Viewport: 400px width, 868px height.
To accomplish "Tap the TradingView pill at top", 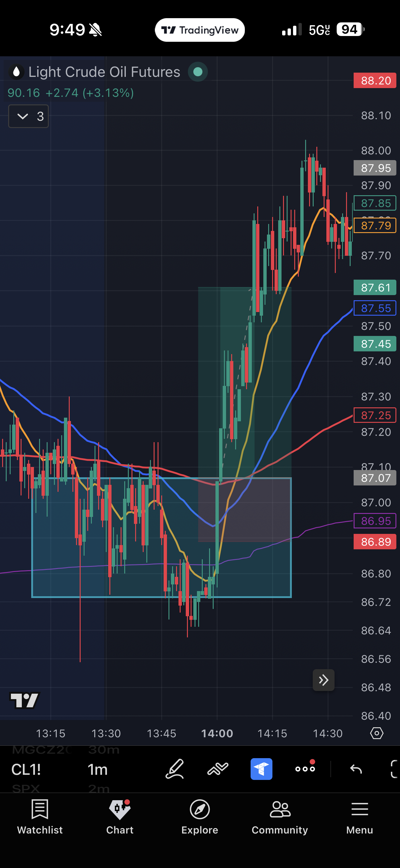I will tap(200, 30).
